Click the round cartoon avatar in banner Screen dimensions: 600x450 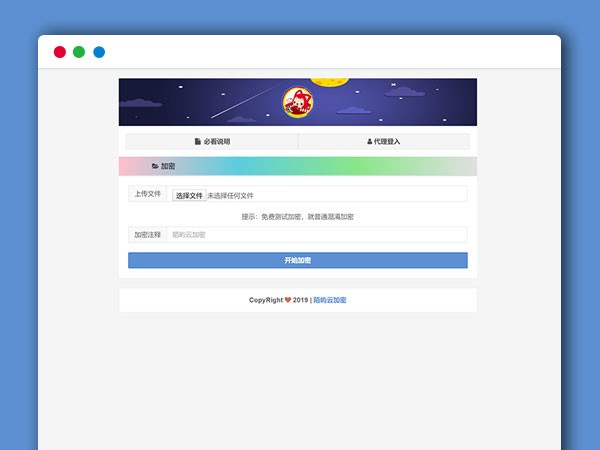(x=297, y=102)
